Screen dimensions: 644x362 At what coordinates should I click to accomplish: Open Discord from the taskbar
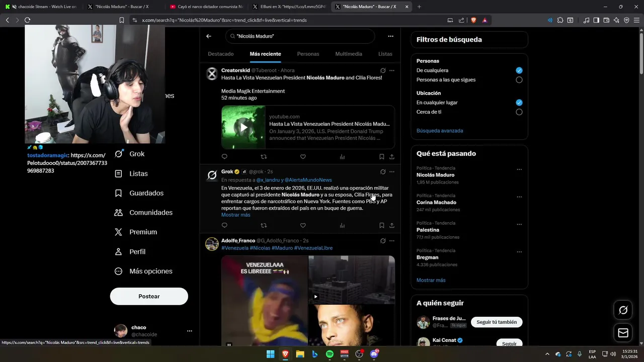374,354
